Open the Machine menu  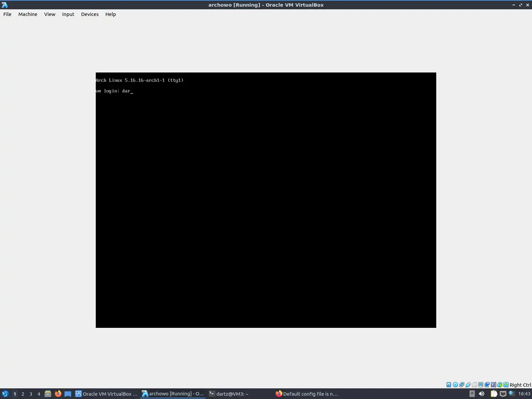pos(28,14)
